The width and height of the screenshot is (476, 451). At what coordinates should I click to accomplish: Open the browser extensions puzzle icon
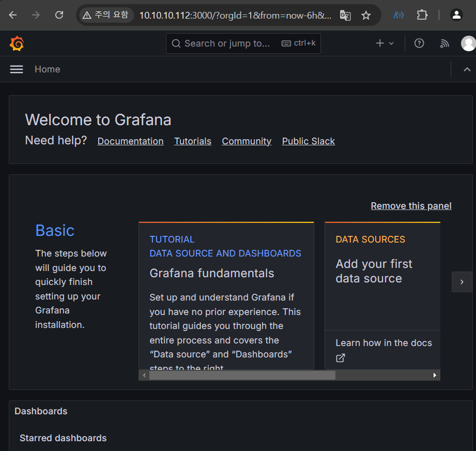coord(422,15)
